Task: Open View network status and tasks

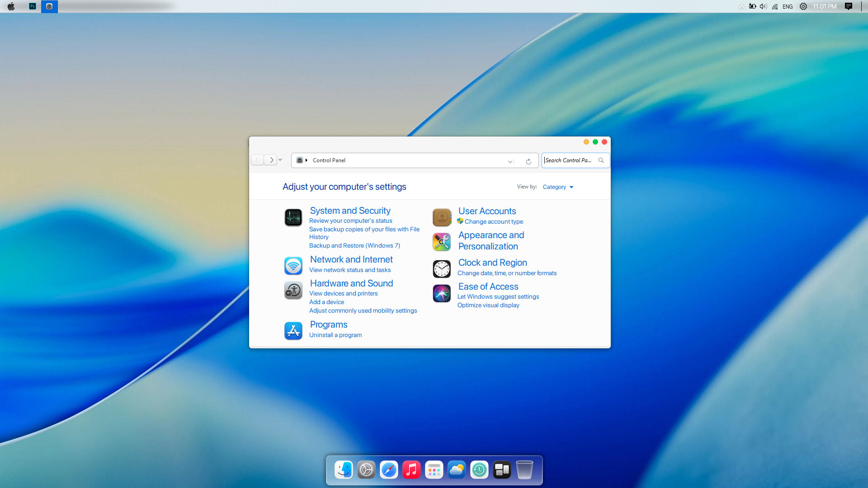Action: (350, 270)
